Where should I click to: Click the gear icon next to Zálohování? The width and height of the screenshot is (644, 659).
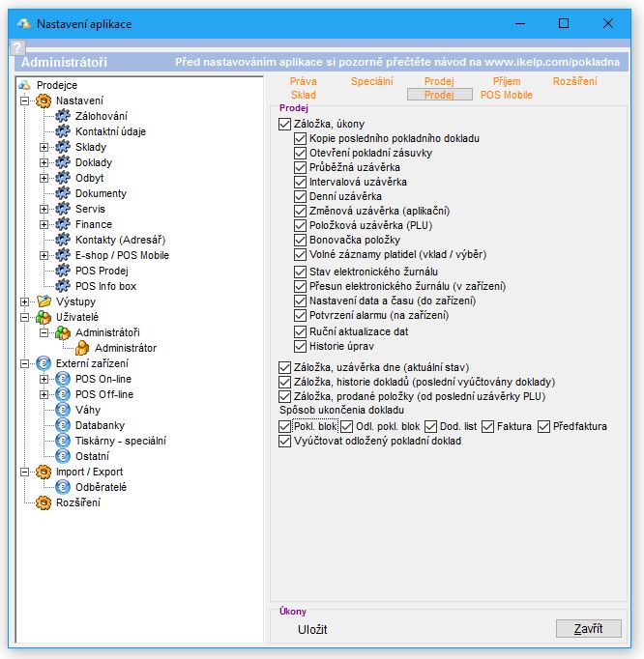pyautogui.click(x=63, y=116)
